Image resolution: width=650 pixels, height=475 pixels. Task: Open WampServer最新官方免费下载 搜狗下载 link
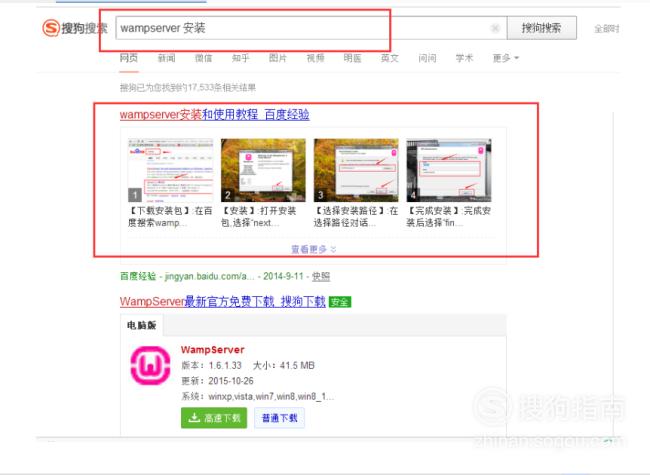(x=223, y=301)
